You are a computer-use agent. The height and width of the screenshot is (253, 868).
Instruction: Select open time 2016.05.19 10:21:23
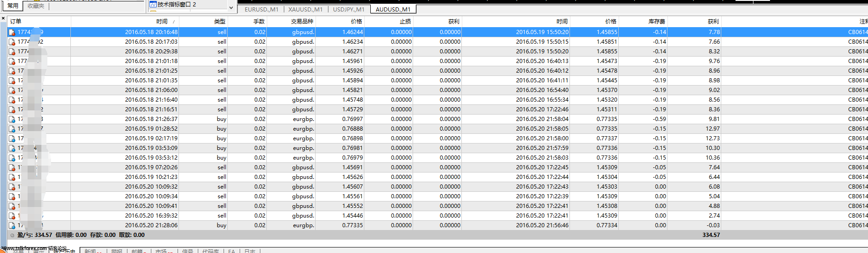[x=151, y=177]
